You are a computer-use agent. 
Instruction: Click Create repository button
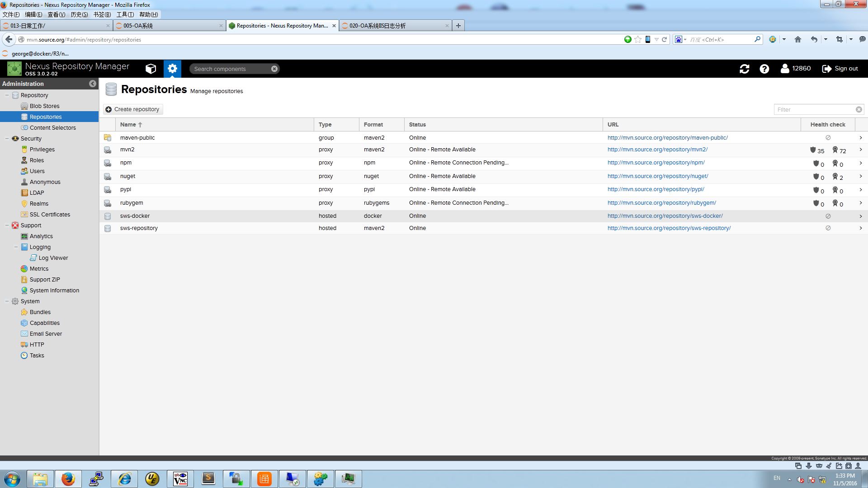(x=133, y=109)
